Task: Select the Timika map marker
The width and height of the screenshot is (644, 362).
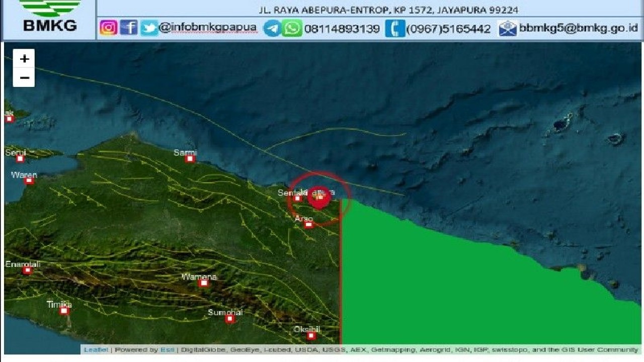Action: pyautogui.click(x=64, y=311)
